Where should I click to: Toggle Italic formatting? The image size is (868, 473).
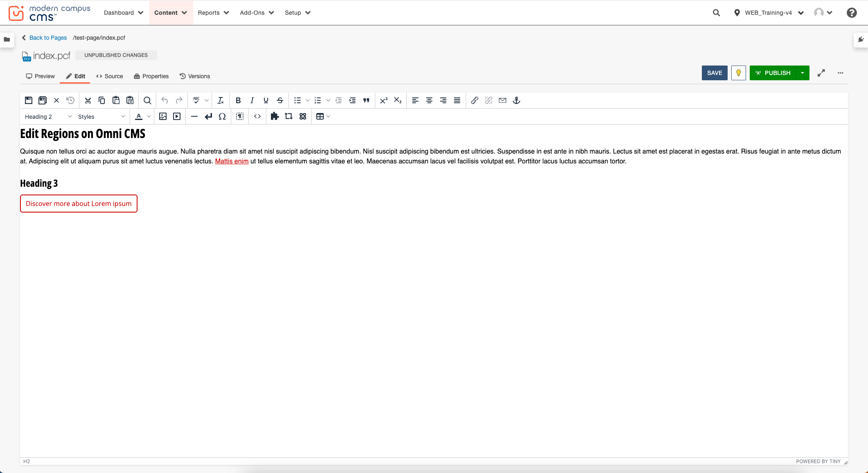pos(252,100)
